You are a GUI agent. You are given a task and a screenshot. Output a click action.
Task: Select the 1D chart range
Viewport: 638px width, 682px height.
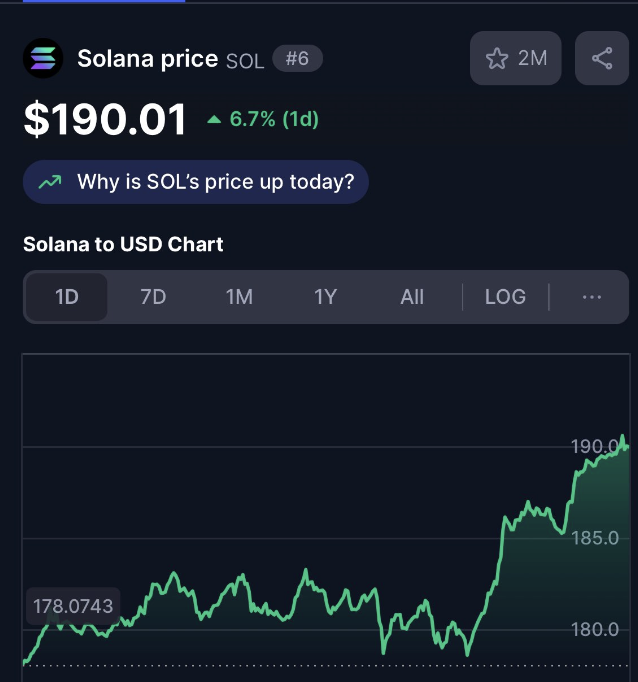click(x=67, y=297)
